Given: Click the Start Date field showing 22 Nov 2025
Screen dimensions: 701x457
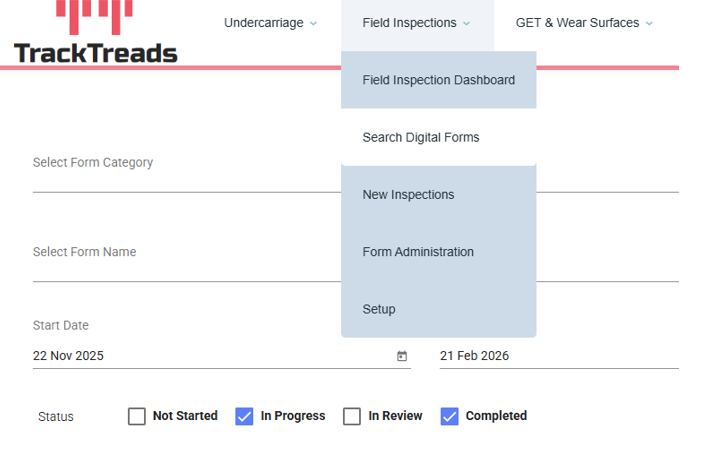Looking at the screenshot, I should [200, 356].
